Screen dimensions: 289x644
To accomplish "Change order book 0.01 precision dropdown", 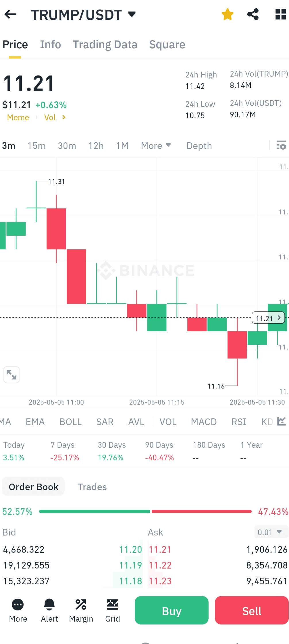I will tap(271, 532).
